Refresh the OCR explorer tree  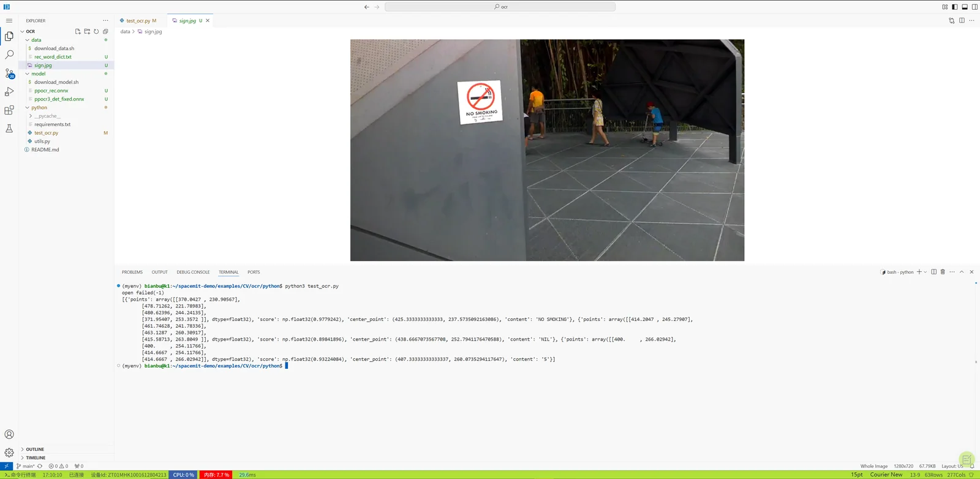coord(96,31)
